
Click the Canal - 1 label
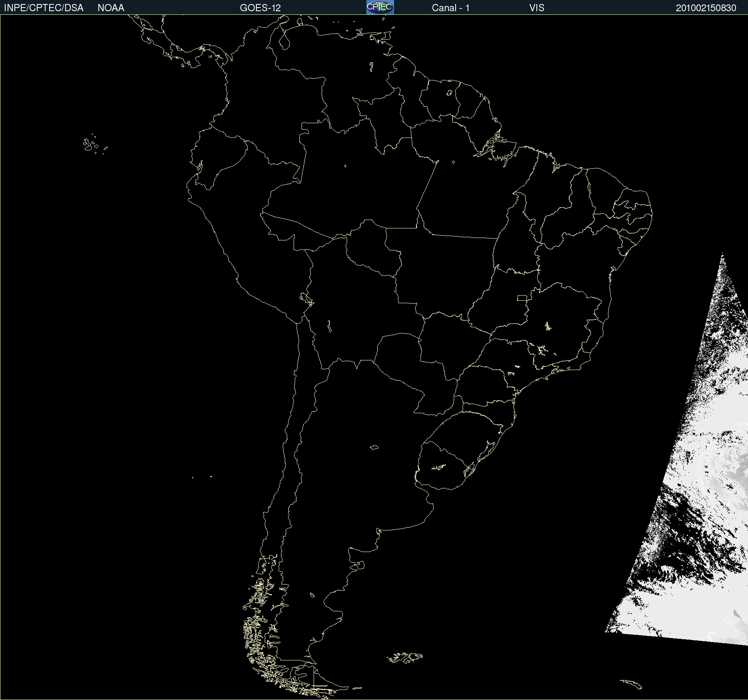pos(451,8)
